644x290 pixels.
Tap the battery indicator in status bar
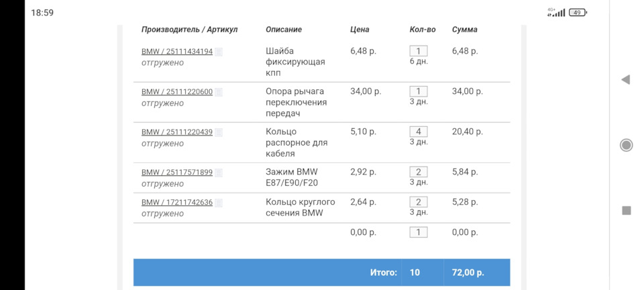(577, 12)
